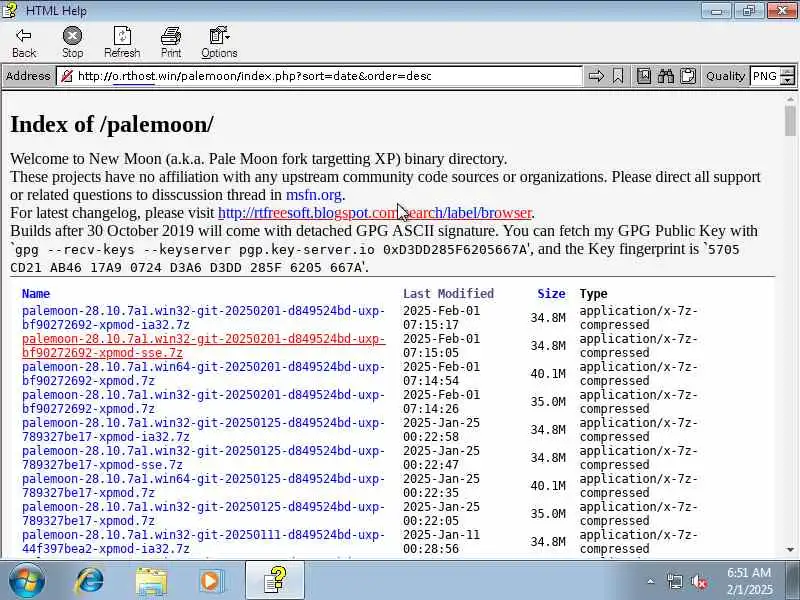Viewport: 800px width, 600px height.
Task: Download win64-git-20250201 xpmod.7z file
Action: [x=203, y=373]
